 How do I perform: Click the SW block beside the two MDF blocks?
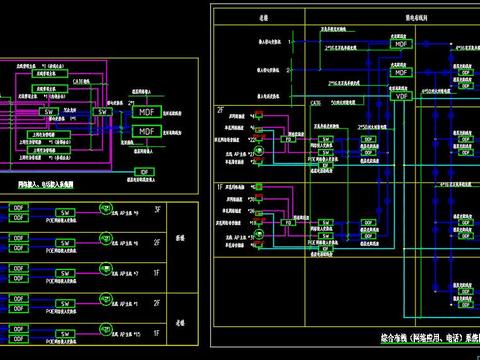(x=103, y=112)
